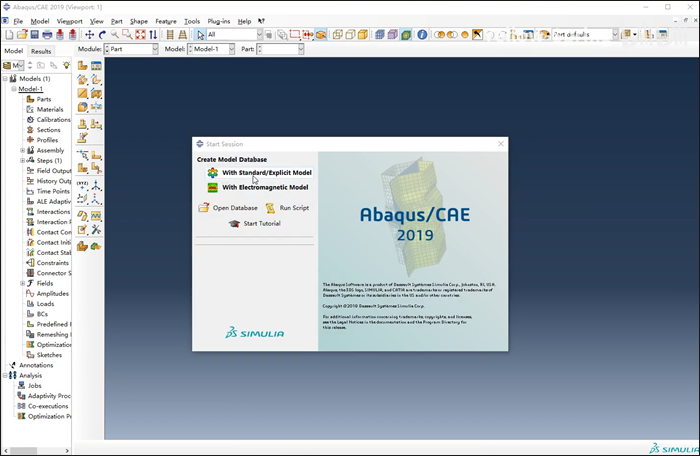Open the File menu
Screen dimensions: 700x456
click(18, 21)
